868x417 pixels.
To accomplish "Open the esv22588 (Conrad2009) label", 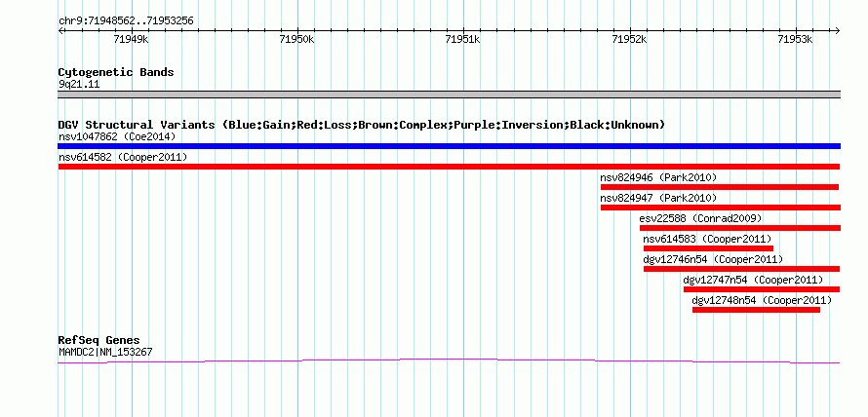I will [701, 218].
